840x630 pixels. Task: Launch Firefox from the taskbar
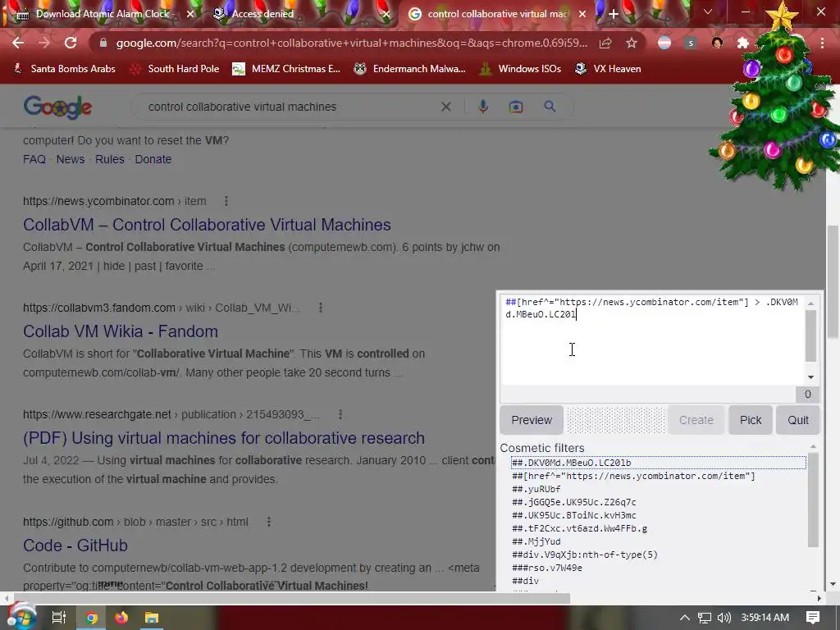tap(121, 618)
